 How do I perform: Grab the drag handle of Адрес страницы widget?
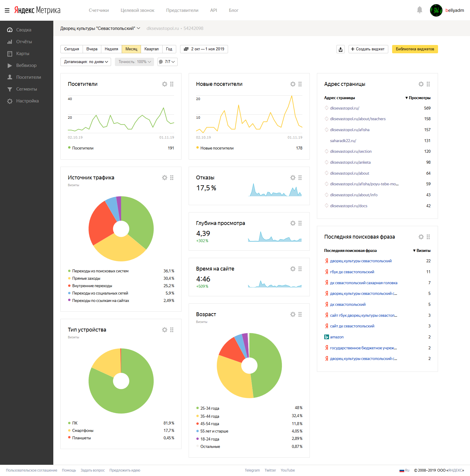coord(428,84)
